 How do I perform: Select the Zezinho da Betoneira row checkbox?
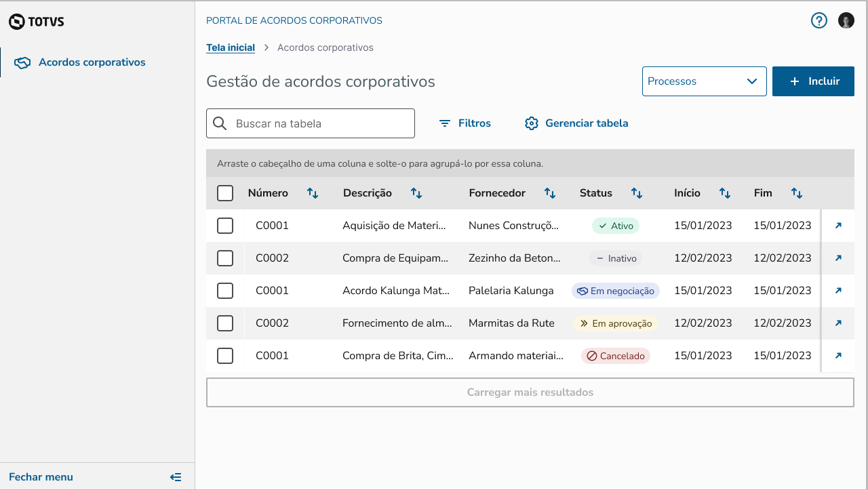225,258
